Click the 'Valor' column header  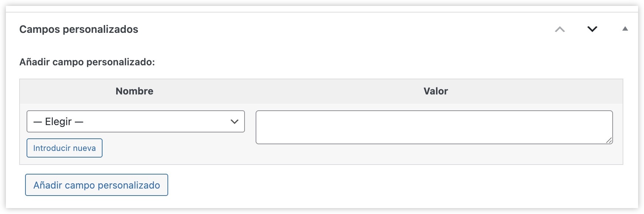point(436,91)
